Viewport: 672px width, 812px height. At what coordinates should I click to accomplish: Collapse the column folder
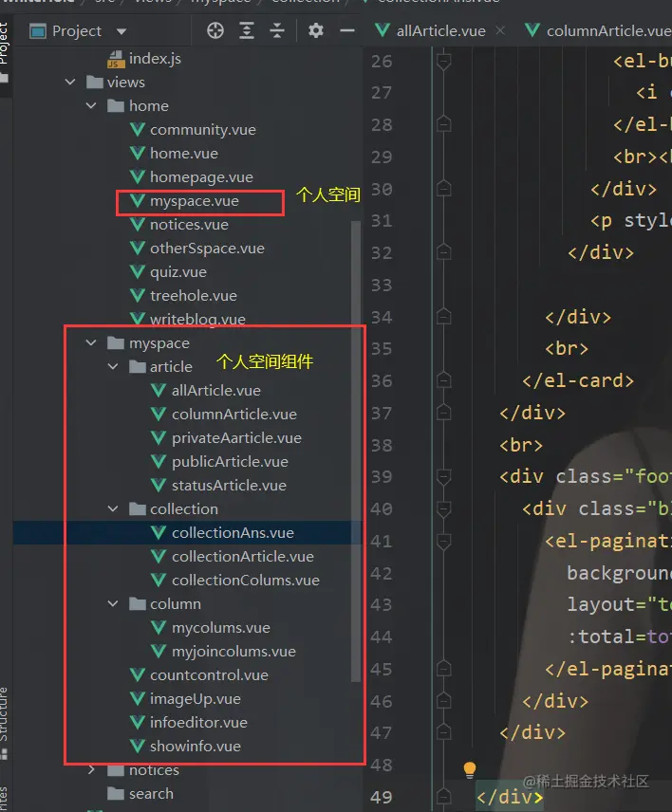(113, 604)
